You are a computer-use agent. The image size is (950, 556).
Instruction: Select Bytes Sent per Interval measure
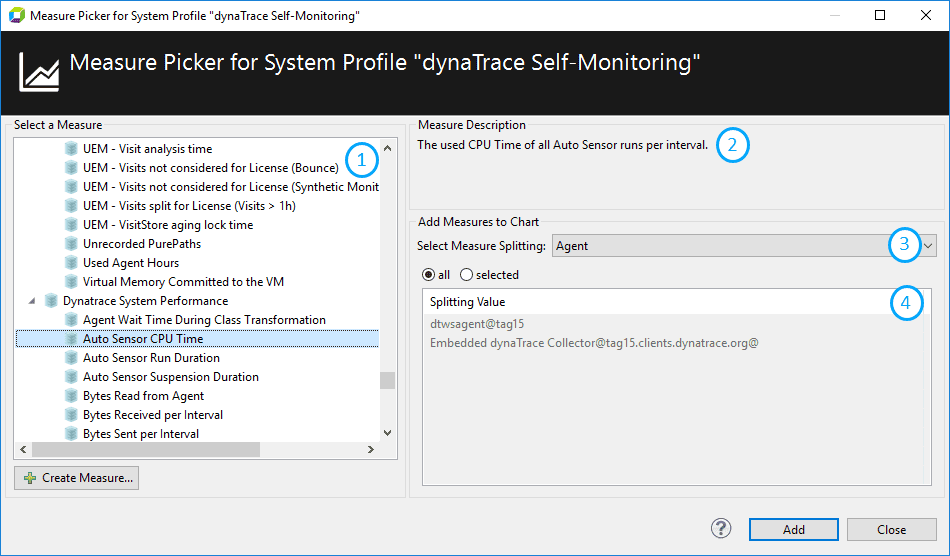point(141,434)
